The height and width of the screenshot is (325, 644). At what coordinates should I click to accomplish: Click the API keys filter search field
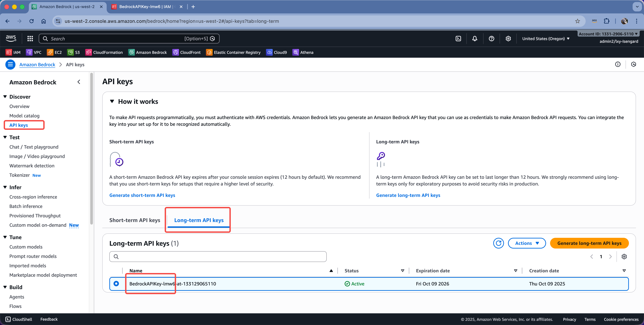tap(218, 257)
